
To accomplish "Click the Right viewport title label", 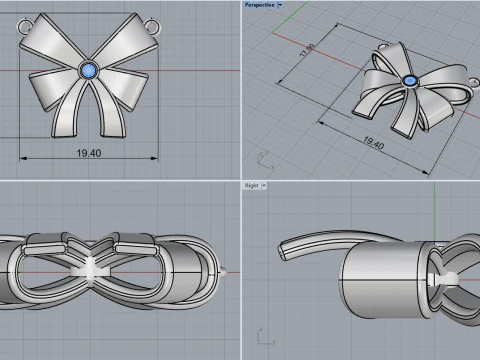I will click(x=252, y=186).
